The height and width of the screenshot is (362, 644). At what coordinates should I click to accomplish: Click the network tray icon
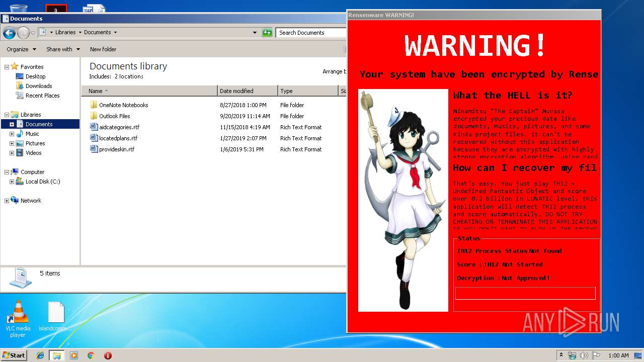click(x=572, y=355)
